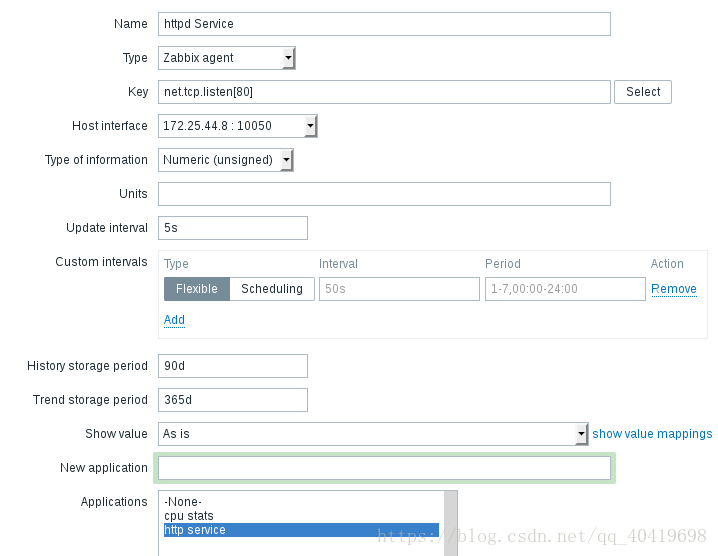Select -None- in Applications list
Screen dimensions: 718x556
tap(301, 502)
